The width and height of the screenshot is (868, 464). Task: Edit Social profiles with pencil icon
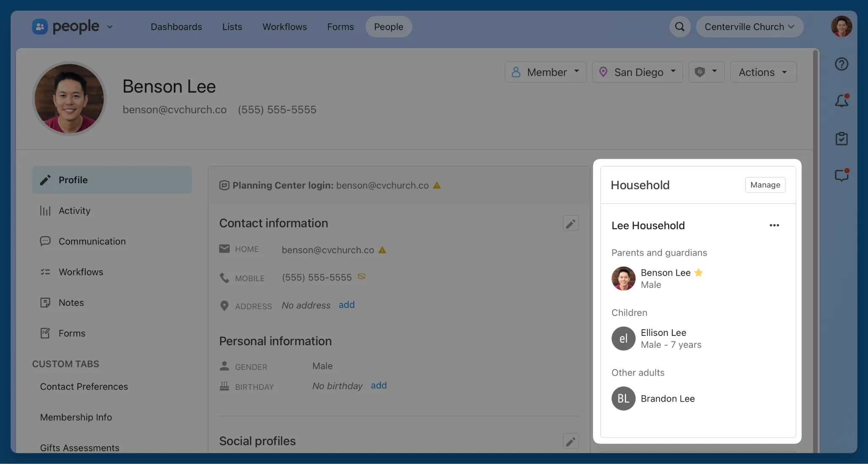coord(570,442)
